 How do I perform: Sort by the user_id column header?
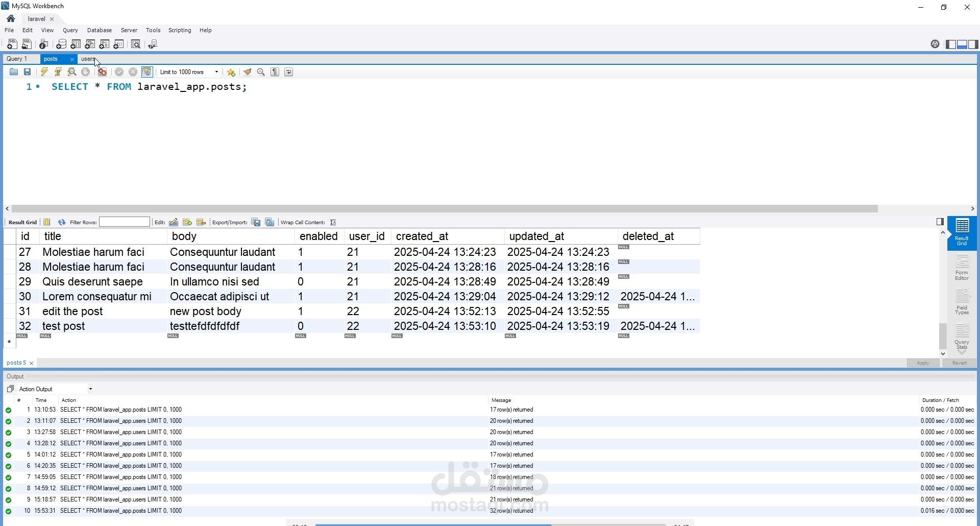click(x=367, y=236)
